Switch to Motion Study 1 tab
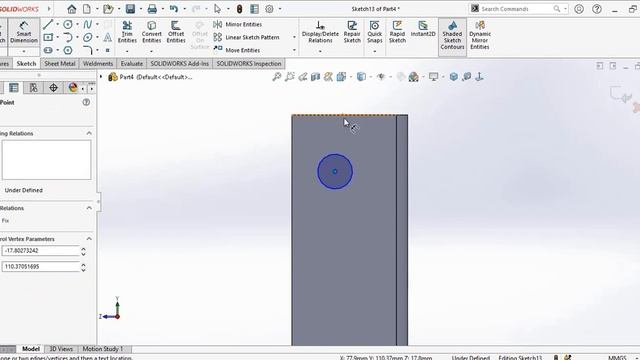 102,349
